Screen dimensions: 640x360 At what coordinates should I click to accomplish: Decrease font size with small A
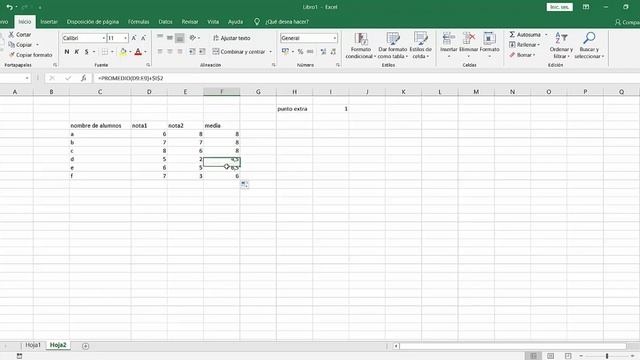tap(143, 38)
